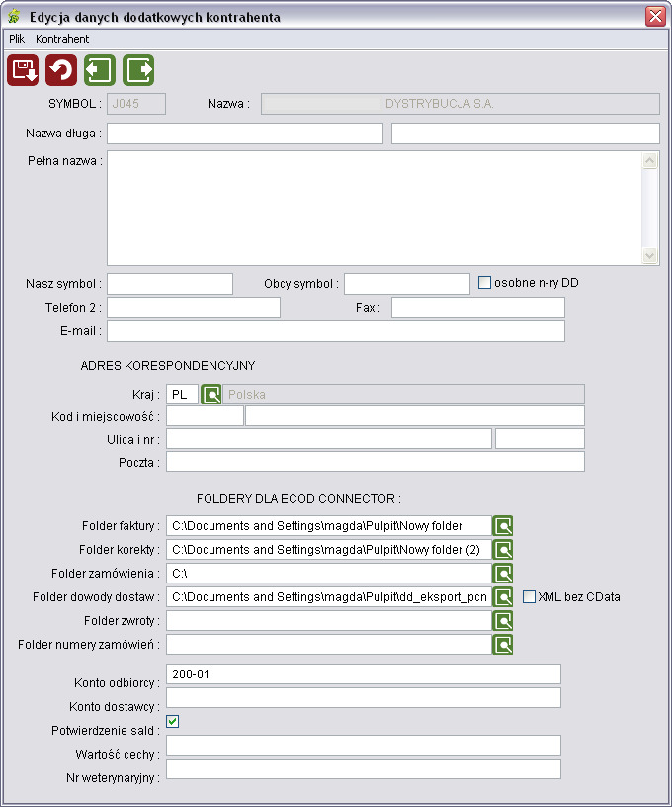This screenshot has width=672, height=807.
Task: Click the E-mail input field
Action: pos(336,331)
